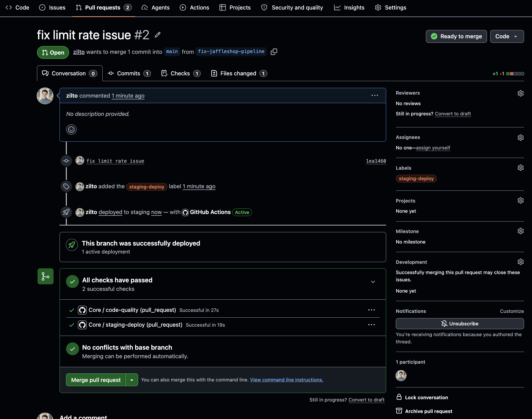The image size is (532, 419).
Task: Click Convert to draft below merge box
Action: click(366, 400)
